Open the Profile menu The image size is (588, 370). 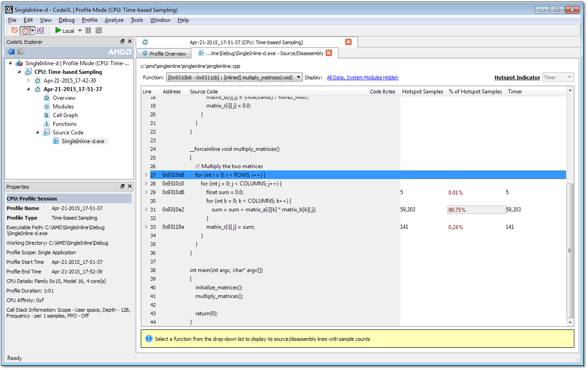tap(90, 20)
